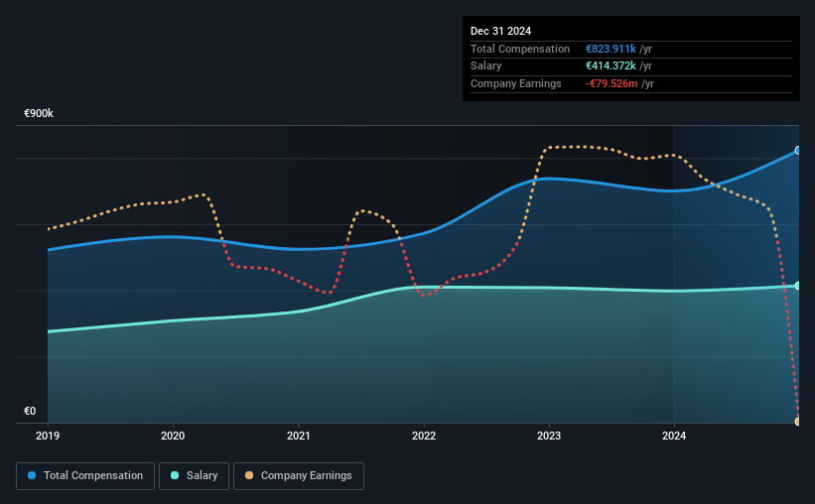Select the Total Compensation endpoint marker at Dec 2024
Image resolution: width=815 pixels, height=504 pixels.
(797, 150)
